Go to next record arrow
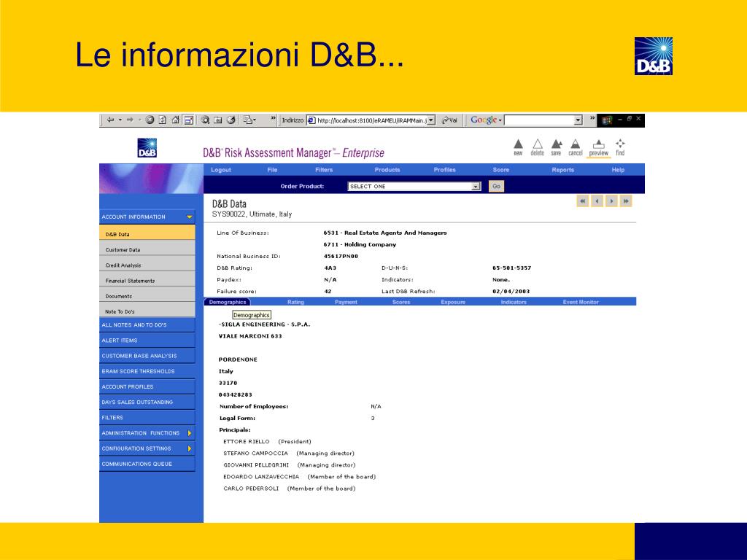The height and width of the screenshot is (560, 747). [612, 201]
